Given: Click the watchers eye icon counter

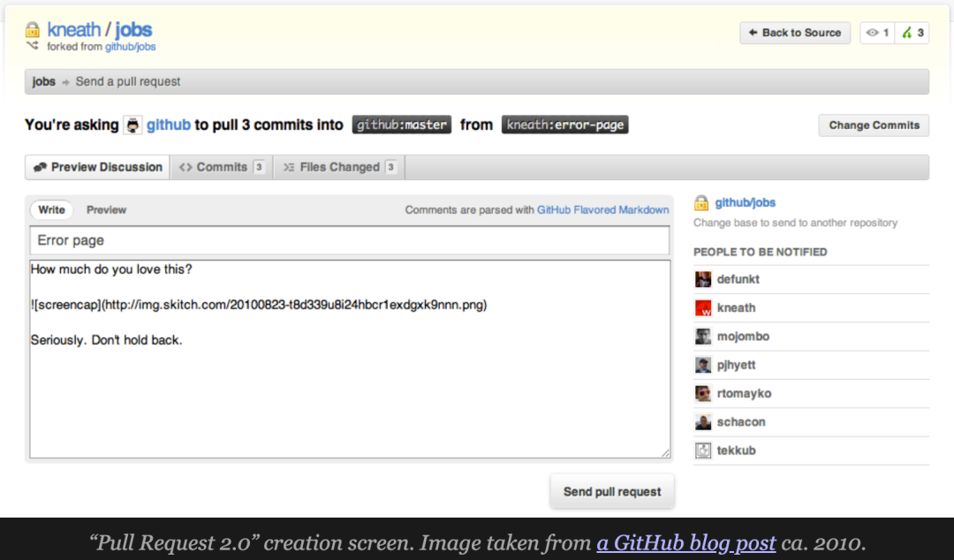Looking at the screenshot, I should pyautogui.click(x=877, y=33).
